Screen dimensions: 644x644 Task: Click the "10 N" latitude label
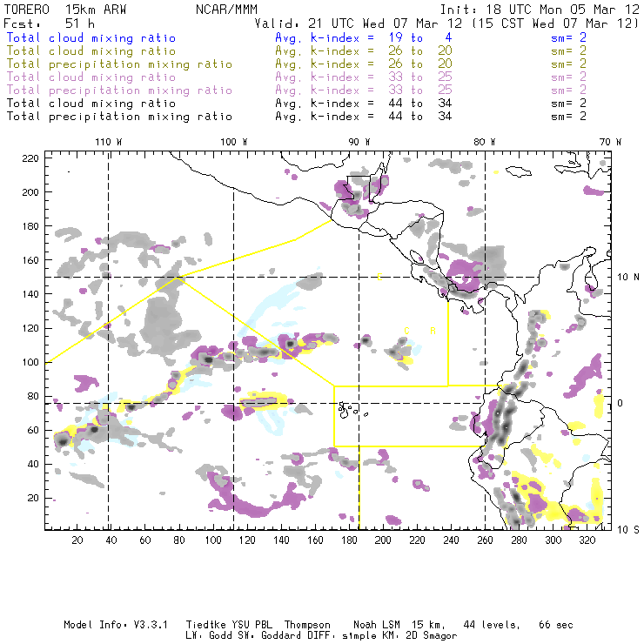coord(628,278)
